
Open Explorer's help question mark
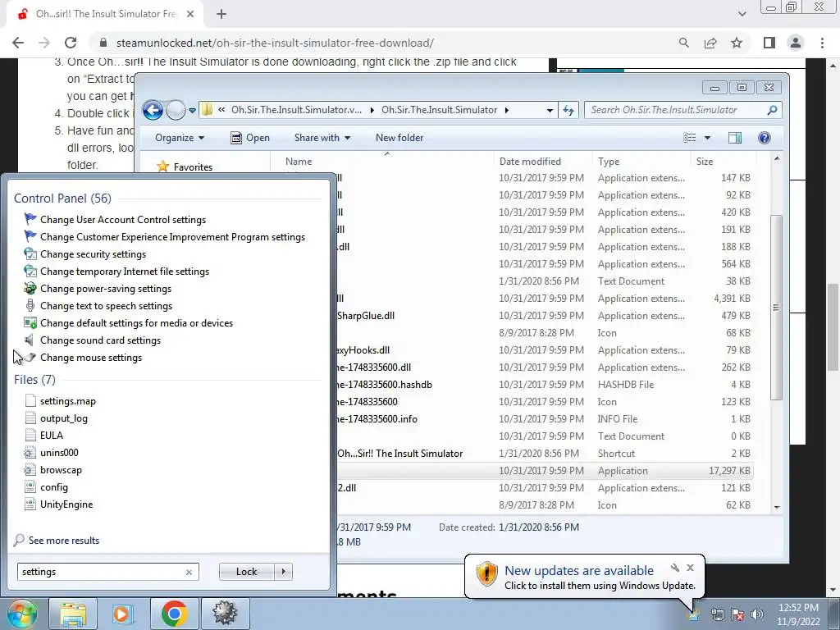click(x=764, y=138)
